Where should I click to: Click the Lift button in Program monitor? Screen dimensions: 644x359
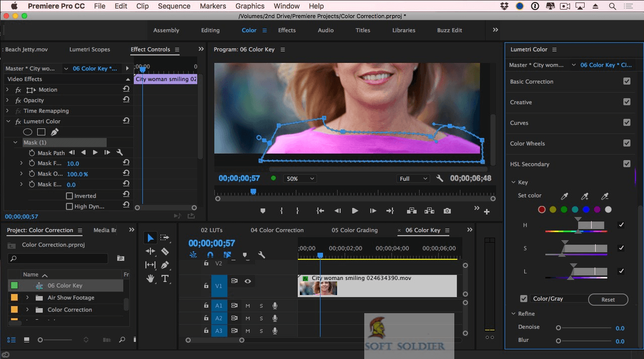pos(412,211)
